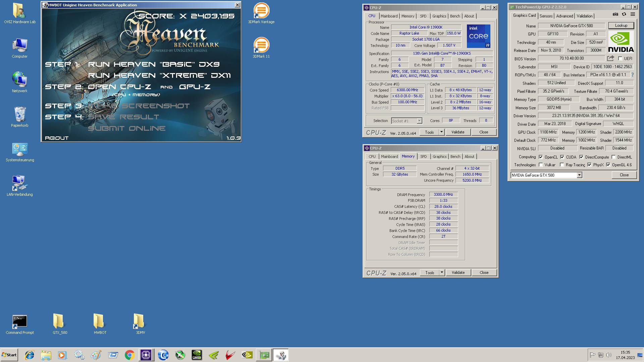Viewport: 644px width, 362px height.
Task: Expand the Socket #1 selection dropdown
Action: click(x=419, y=121)
